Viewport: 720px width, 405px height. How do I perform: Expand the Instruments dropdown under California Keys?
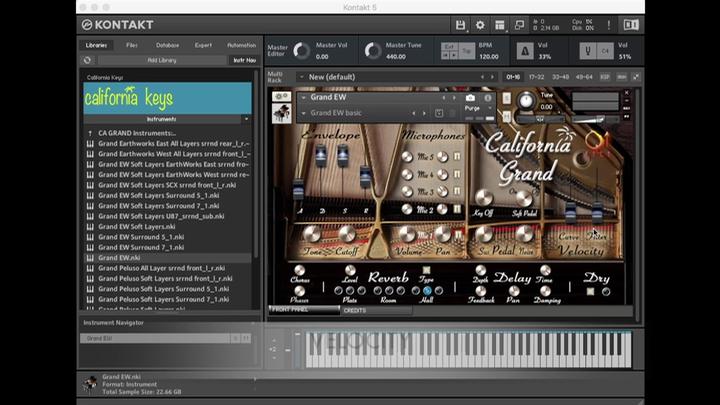point(247,119)
